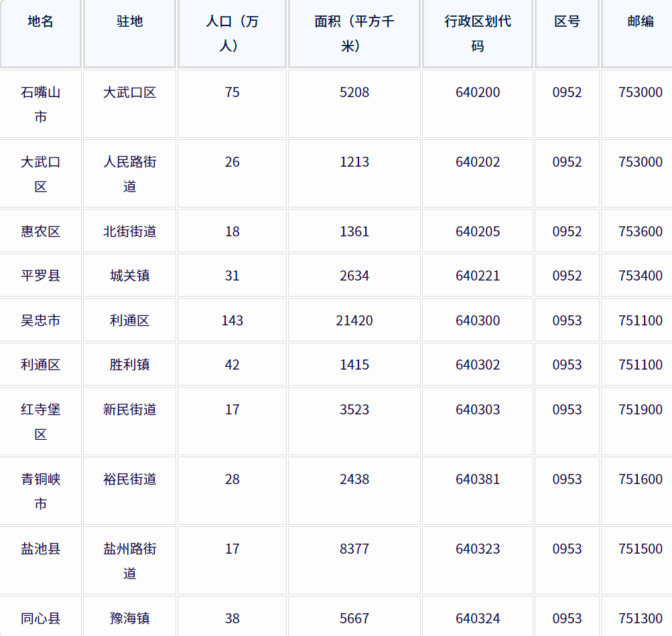The image size is (672, 636).
Task: Click division code 640324
Action: point(478,619)
